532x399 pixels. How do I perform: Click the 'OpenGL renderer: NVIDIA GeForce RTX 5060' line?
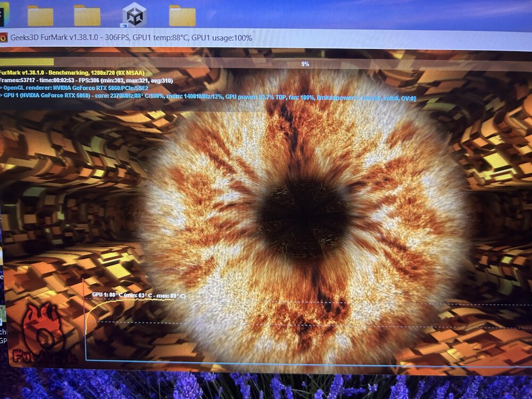click(74, 88)
